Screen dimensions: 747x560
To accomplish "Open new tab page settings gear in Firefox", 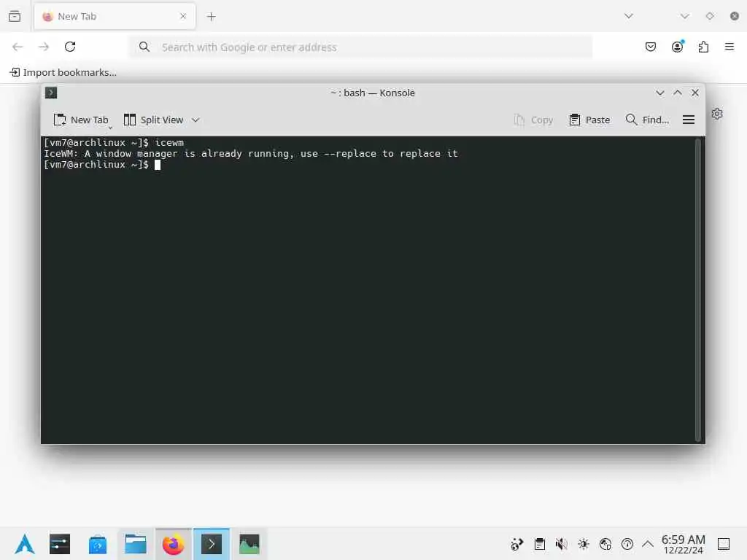I will coord(717,114).
